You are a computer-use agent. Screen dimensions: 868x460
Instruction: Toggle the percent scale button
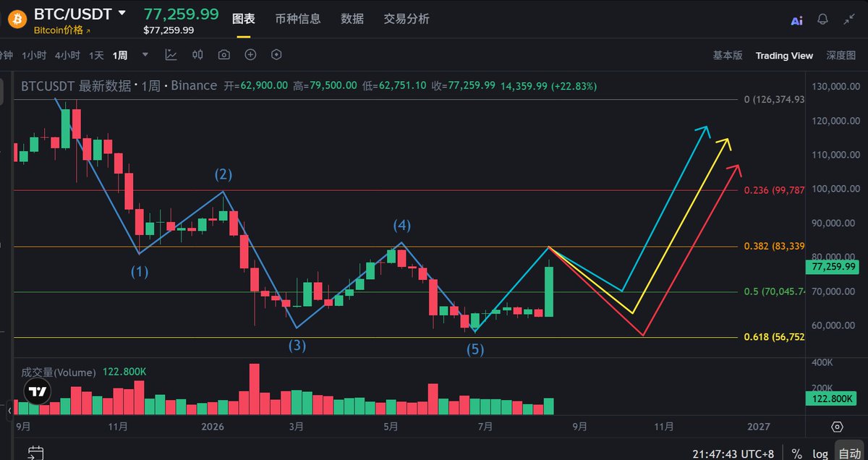click(796, 453)
